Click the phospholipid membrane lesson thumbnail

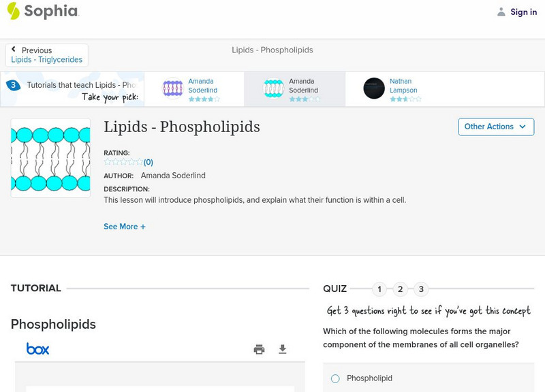point(50,157)
